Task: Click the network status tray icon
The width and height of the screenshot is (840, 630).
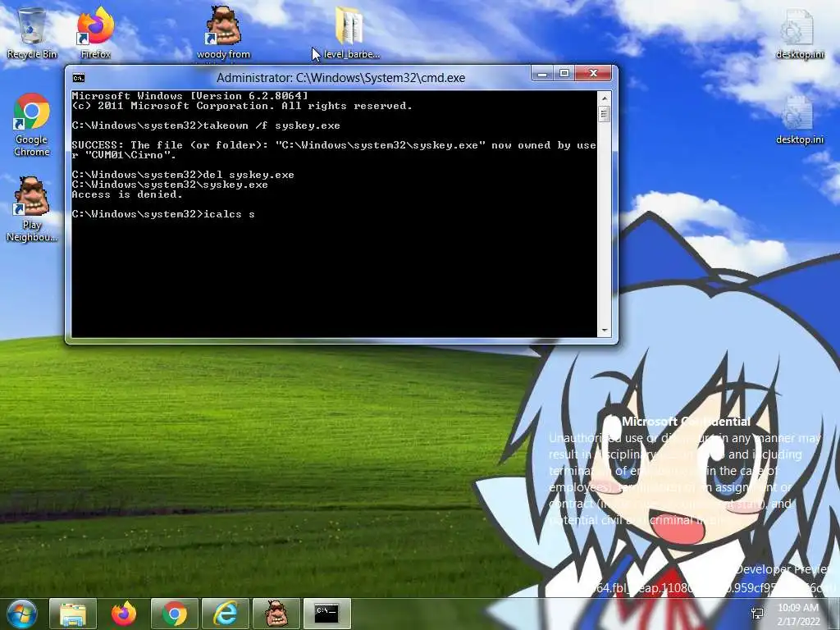Action: click(757, 614)
